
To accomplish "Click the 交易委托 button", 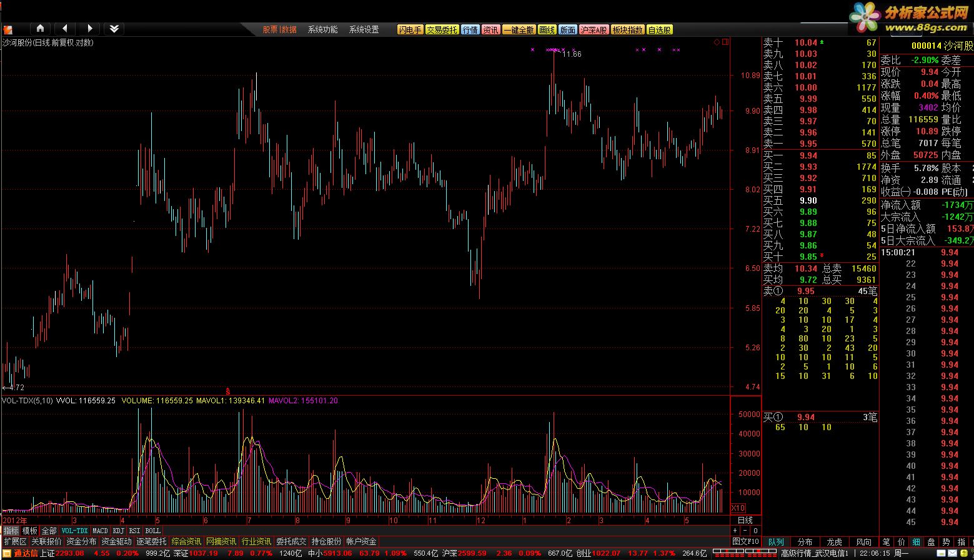I will [442, 29].
